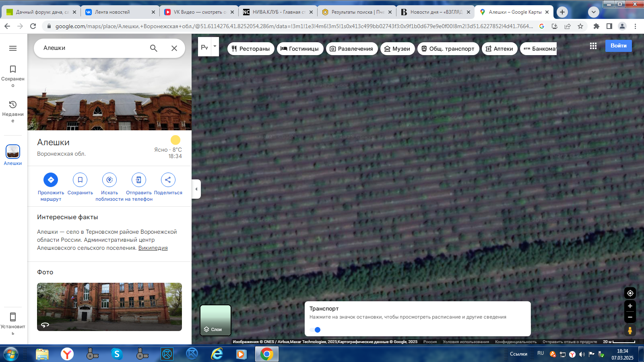Click the magnifier search icon
Image resolution: width=644 pixels, height=362 pixels.
point(154,48)
